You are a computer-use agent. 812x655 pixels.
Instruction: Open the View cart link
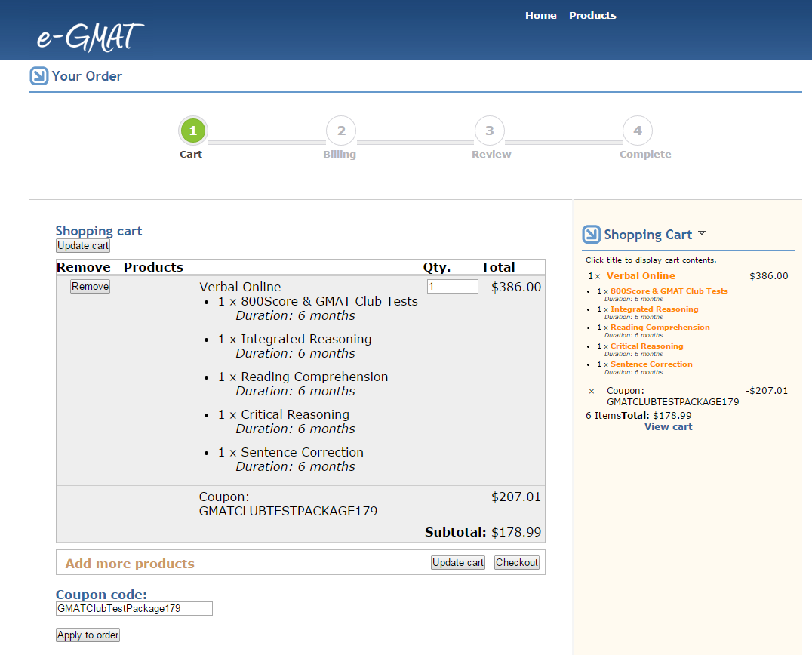pos(668,427)
